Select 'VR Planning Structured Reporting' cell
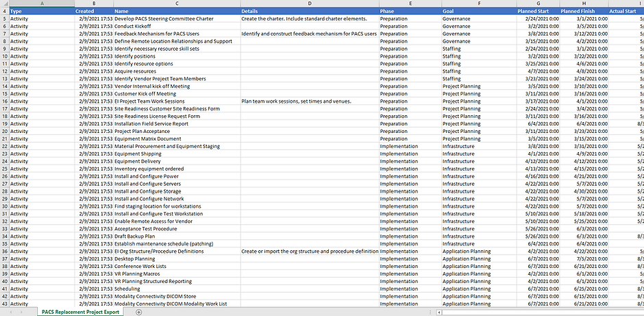Image resolution: width=644 pixels, height=316 pixels. pyautogui.click(x=177, y=282)
